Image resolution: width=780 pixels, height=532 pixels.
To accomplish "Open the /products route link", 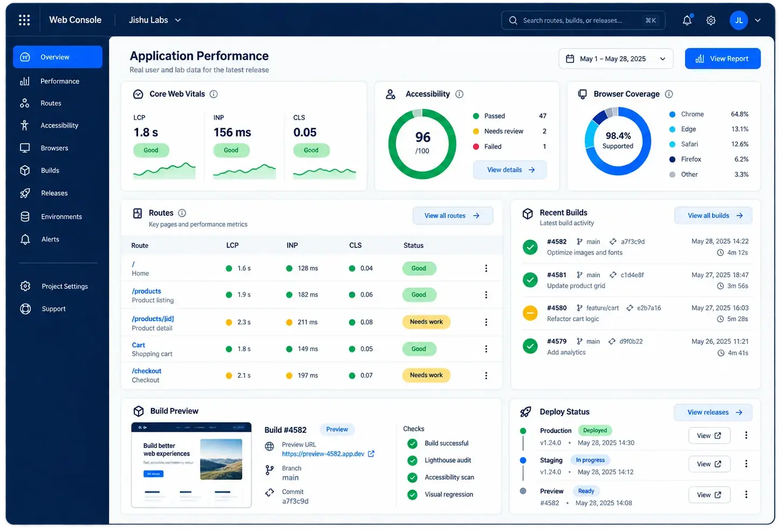I will 146,291.
